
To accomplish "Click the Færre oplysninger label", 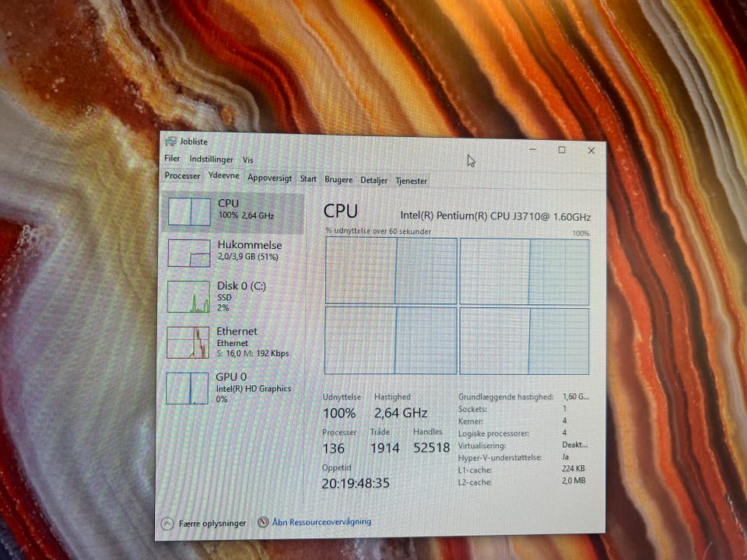I will [212, 523].
